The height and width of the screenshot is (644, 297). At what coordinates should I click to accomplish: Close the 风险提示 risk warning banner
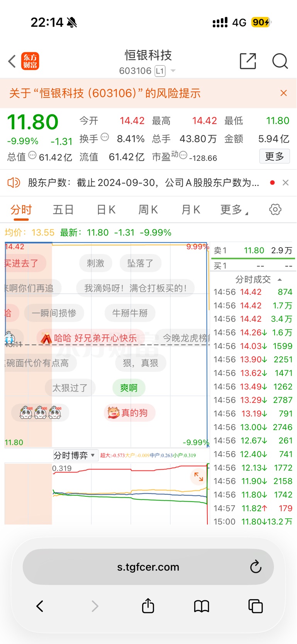283,93
